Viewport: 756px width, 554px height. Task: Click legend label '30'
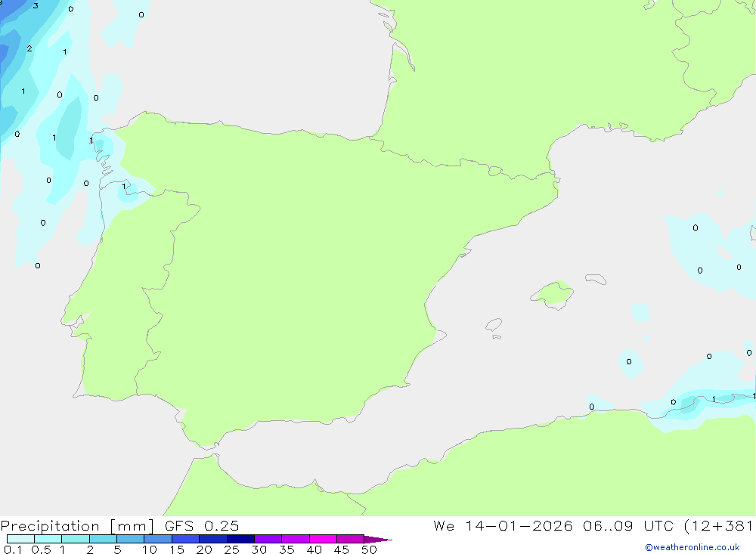click(259, 549)
